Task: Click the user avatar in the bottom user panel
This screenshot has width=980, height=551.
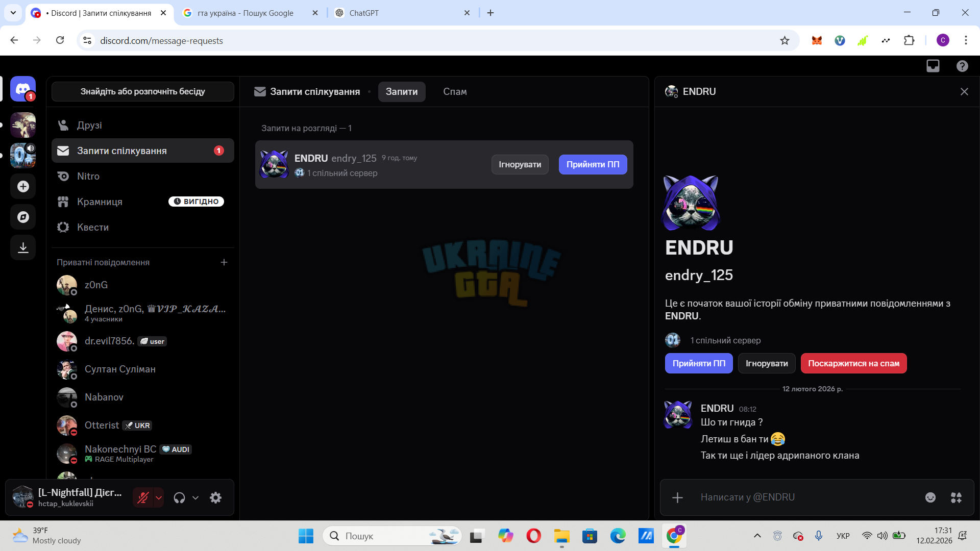Action: point(22,497)
